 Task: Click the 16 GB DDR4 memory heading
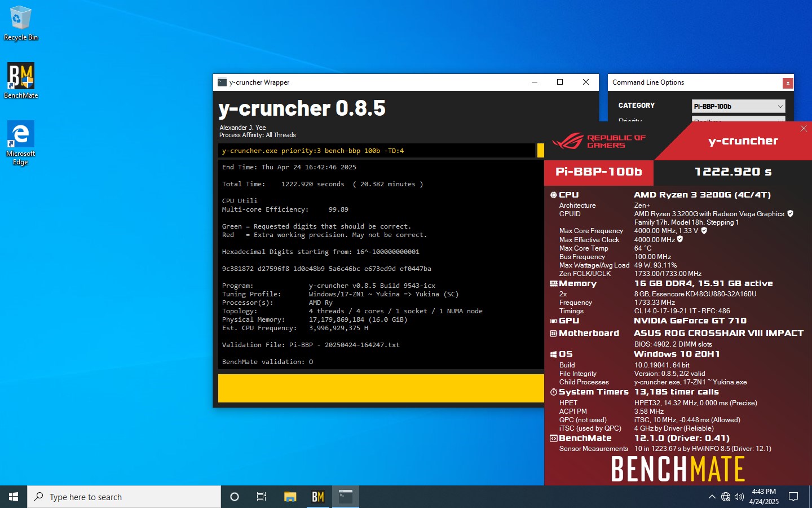coord(703,283)
